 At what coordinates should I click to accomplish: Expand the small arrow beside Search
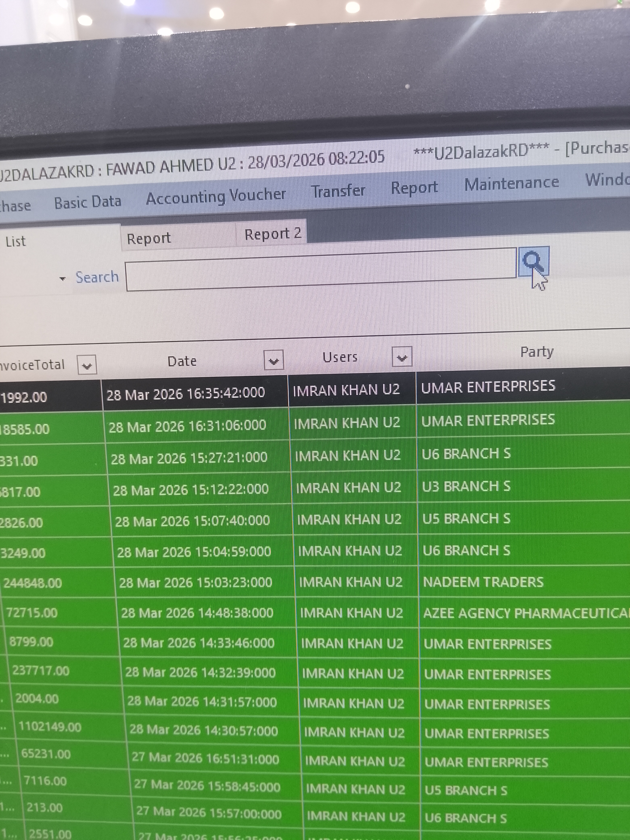[63, 279]
